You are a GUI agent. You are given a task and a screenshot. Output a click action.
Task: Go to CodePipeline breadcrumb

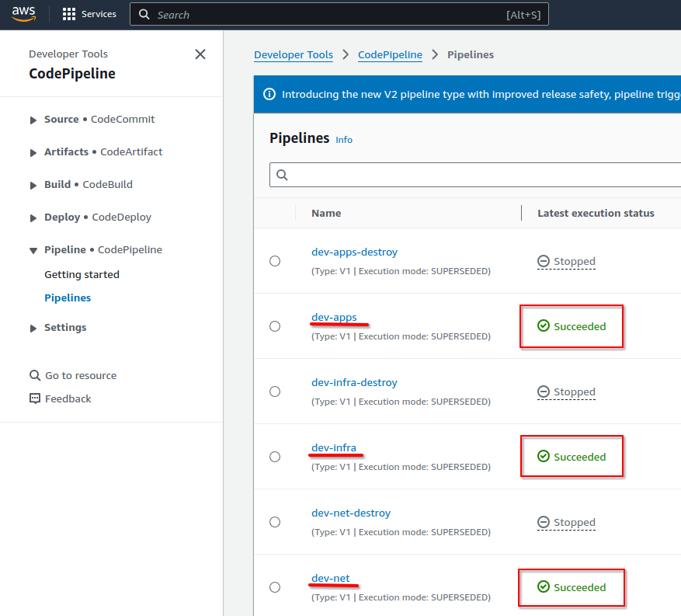pos(390,54)
